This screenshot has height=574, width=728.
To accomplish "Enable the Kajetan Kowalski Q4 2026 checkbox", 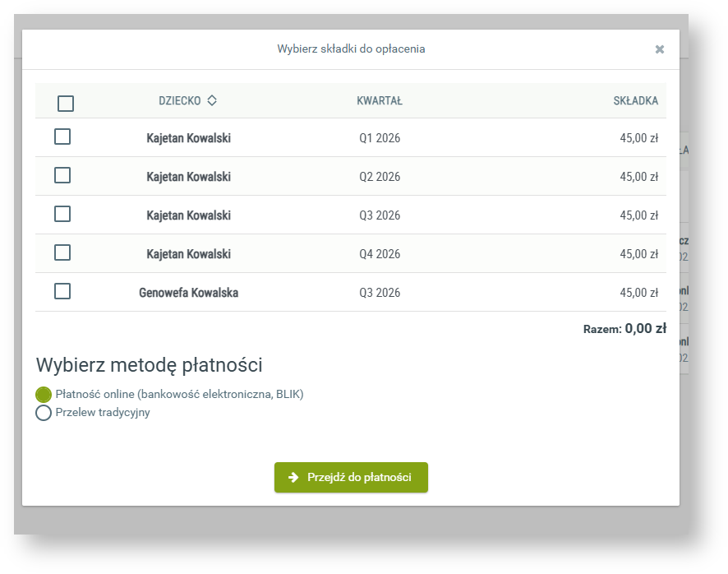I will click(x=62, y=253).
